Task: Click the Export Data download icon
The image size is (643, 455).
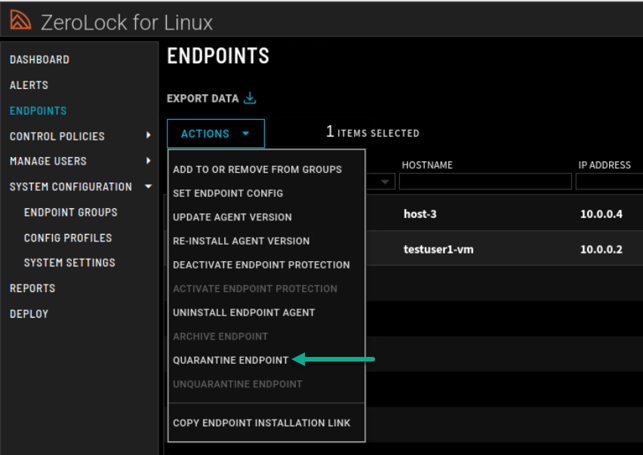Action: (250, 98)
